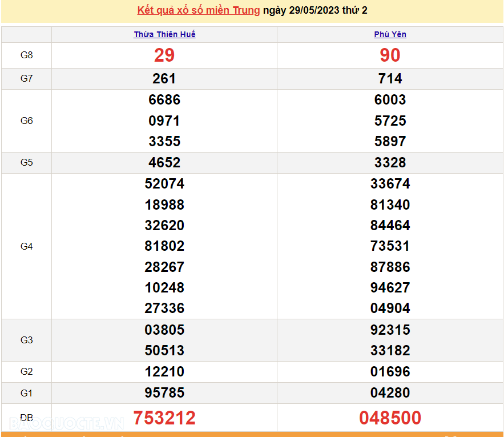Viewport: 504px width, 437px height.
Task: Click the G7 number 261
Action: point(164,79)
